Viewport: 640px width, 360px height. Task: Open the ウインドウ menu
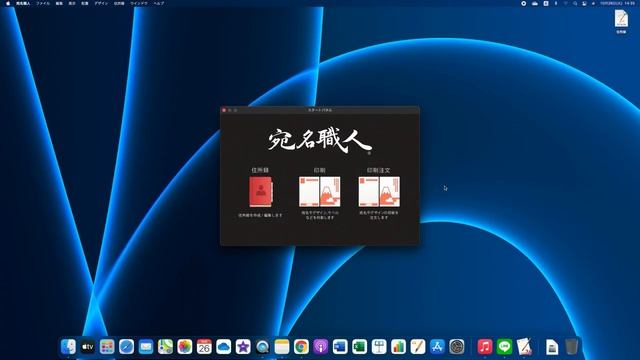(139, 3)
